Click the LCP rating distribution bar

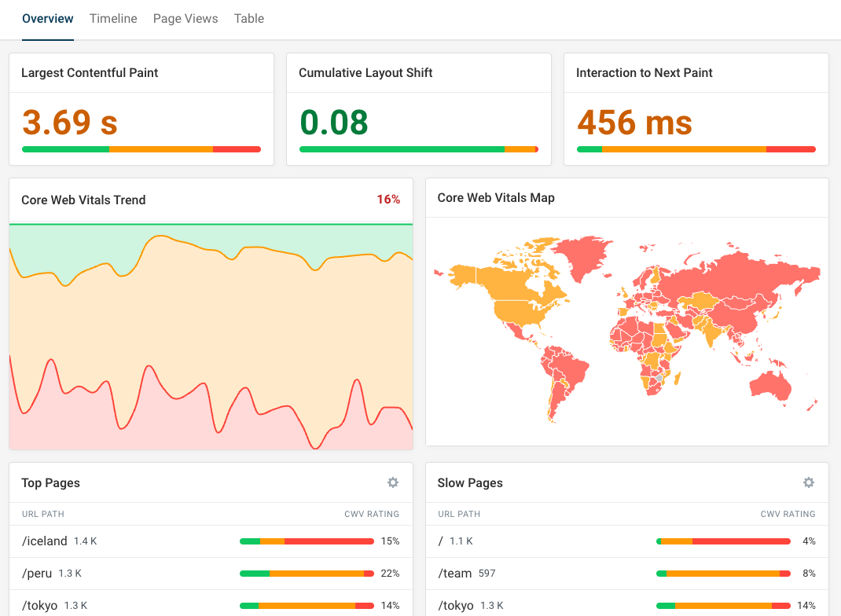tap(141, 149)
